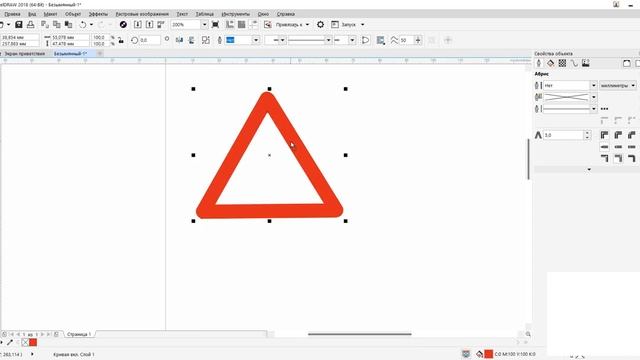Switch to the Welcome Screen tab
This screenshot has height=360, width=640.
(x=24, y=53)
